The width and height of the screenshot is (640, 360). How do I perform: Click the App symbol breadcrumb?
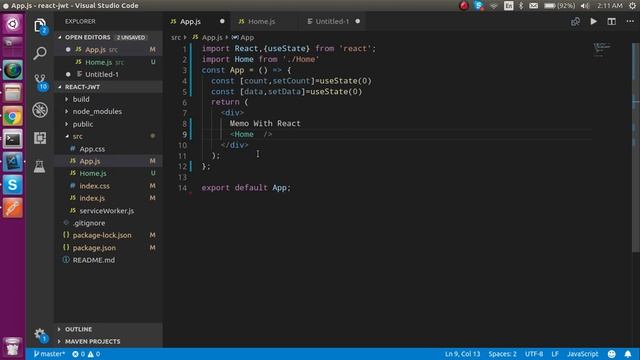tap(243, 38)
